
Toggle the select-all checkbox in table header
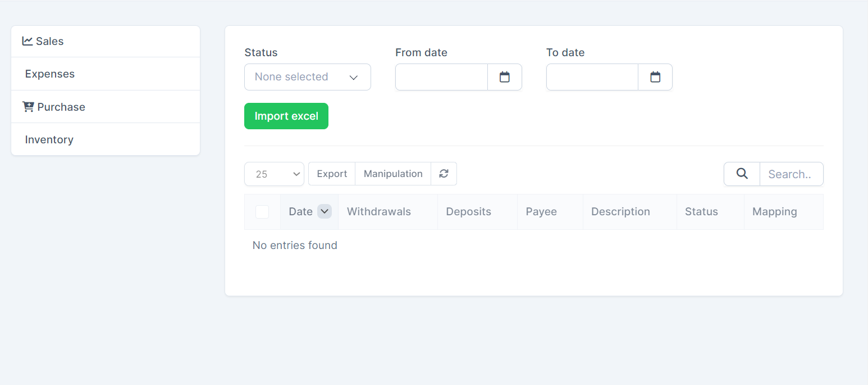(x=262, y=212)
